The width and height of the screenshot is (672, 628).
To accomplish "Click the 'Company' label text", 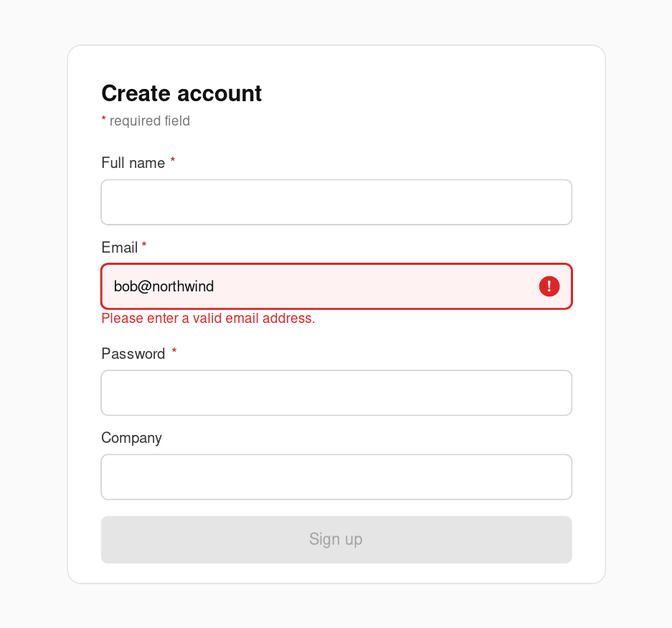I will point(131,438).
